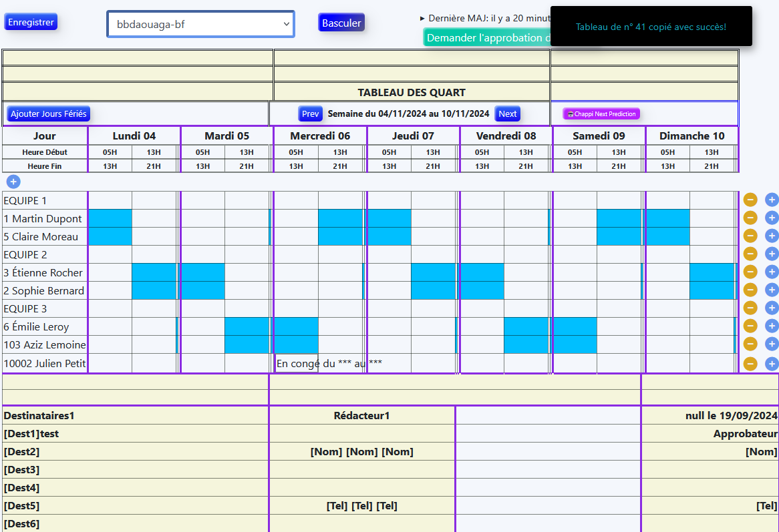Remove the EQUIPE 1 row with its minus icon
The height and width of the screenshot is (532, 779).
pyautogui.click(x=750, y=200)
